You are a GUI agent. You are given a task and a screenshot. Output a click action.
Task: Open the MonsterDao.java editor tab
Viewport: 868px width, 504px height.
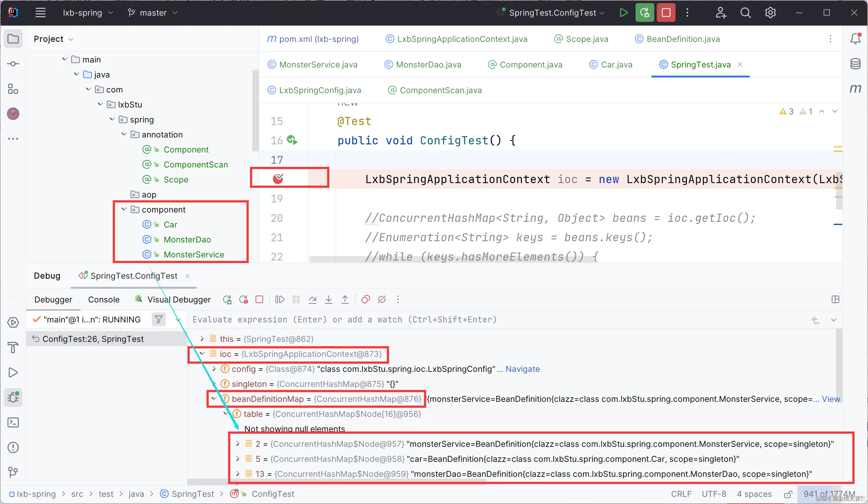428,64
